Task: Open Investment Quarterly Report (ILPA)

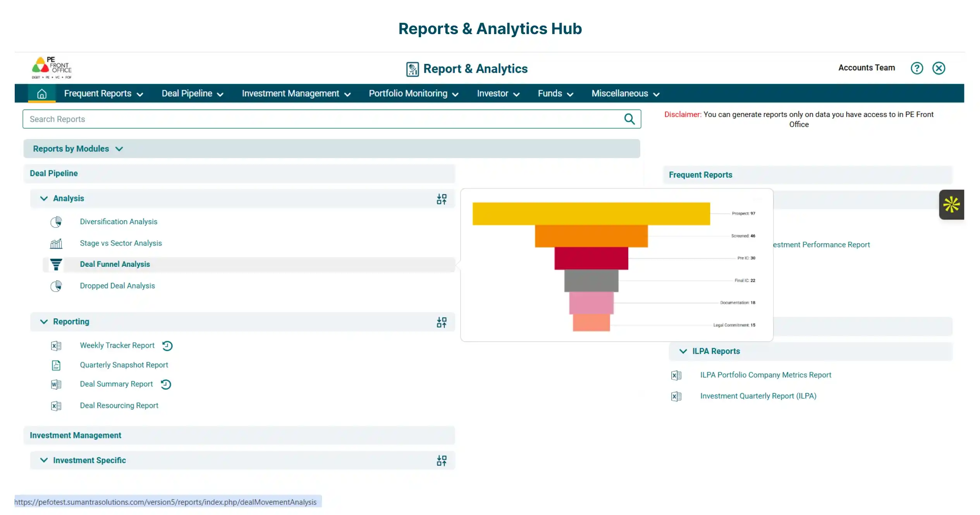Action: point(758,396)
